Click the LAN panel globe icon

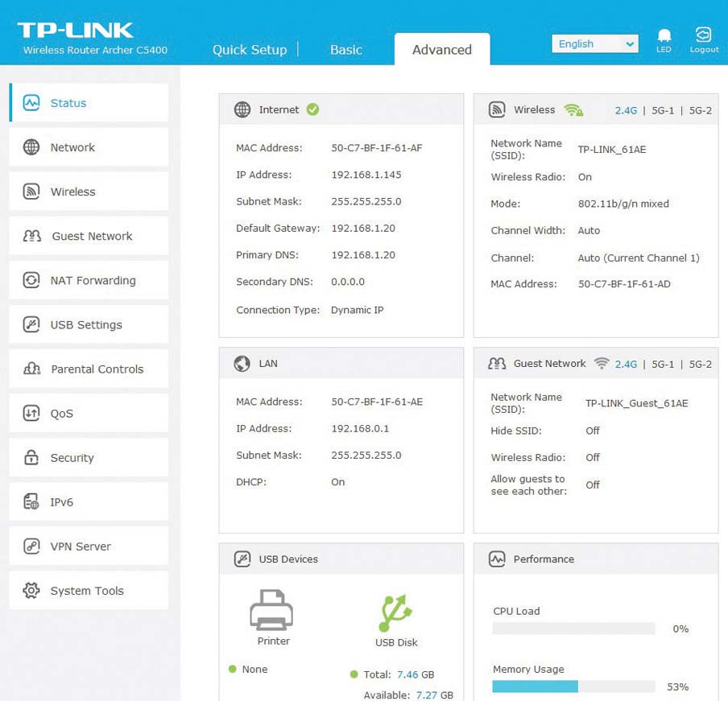pyautogui.click(x=242, y=363)
